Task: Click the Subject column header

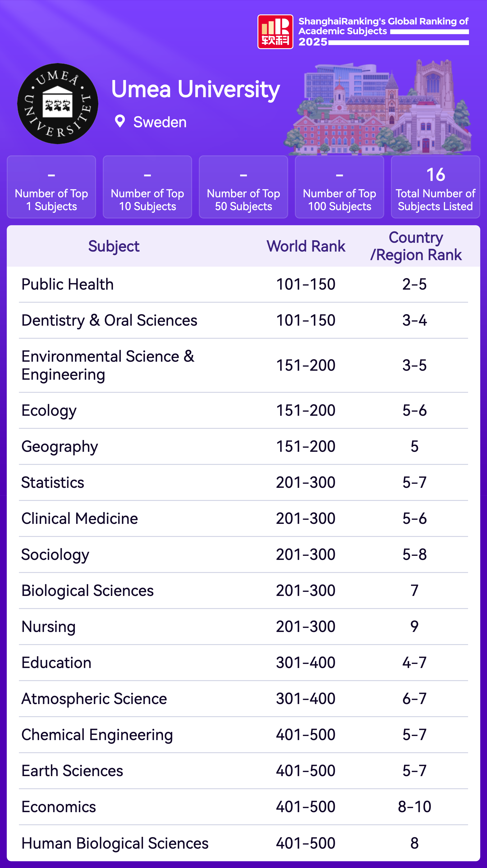Action: pos(114,246)
